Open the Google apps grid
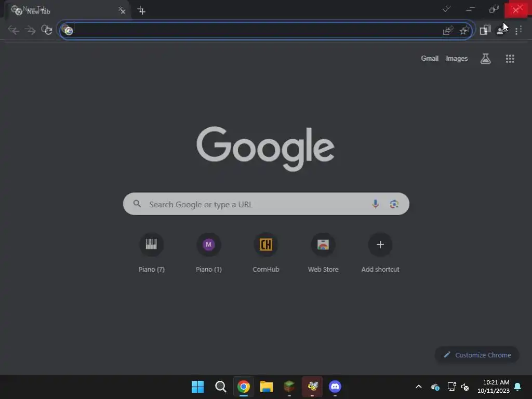The height and width of the screenshot is (399, 532). click(510, 59)
